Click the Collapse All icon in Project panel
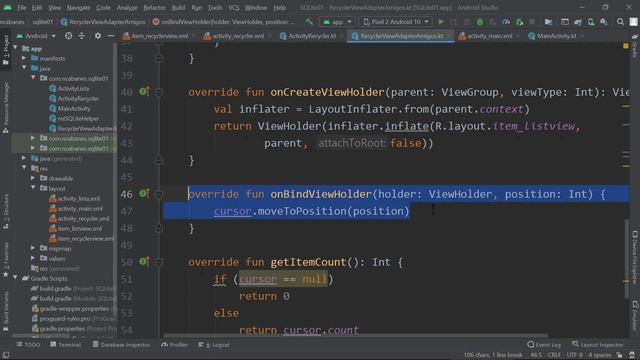640x360 pixels. coord(82,36)
